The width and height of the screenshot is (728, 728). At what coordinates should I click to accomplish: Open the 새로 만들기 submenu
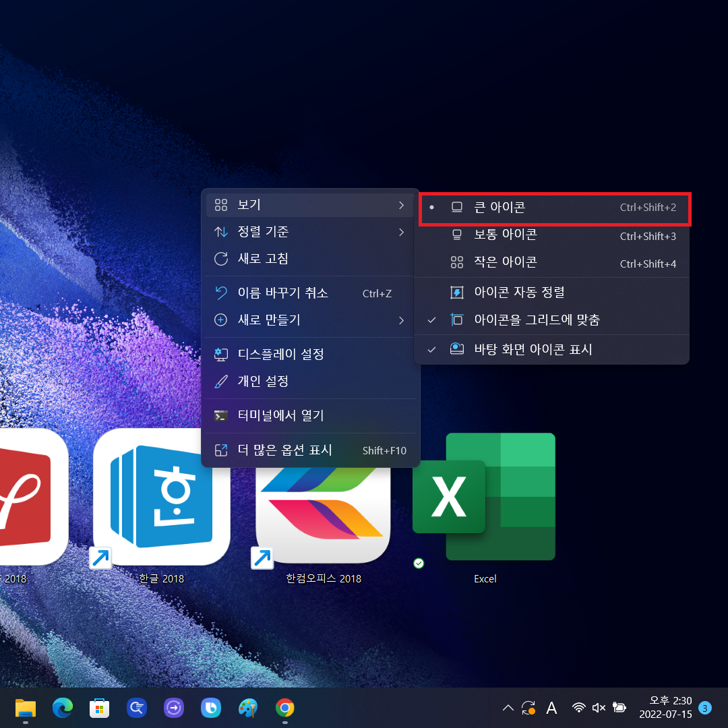(x=309, y=320)
